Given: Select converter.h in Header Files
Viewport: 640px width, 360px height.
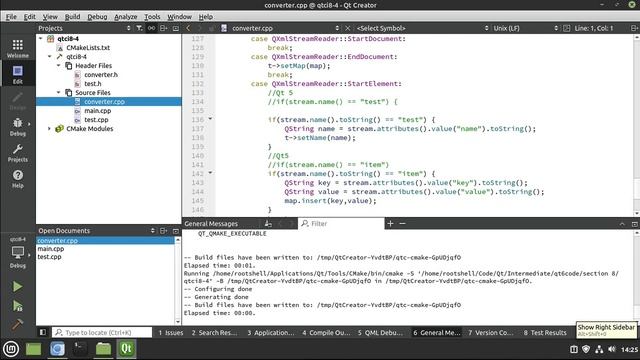Looking at the screenshot, I should [x=101, y=75].
